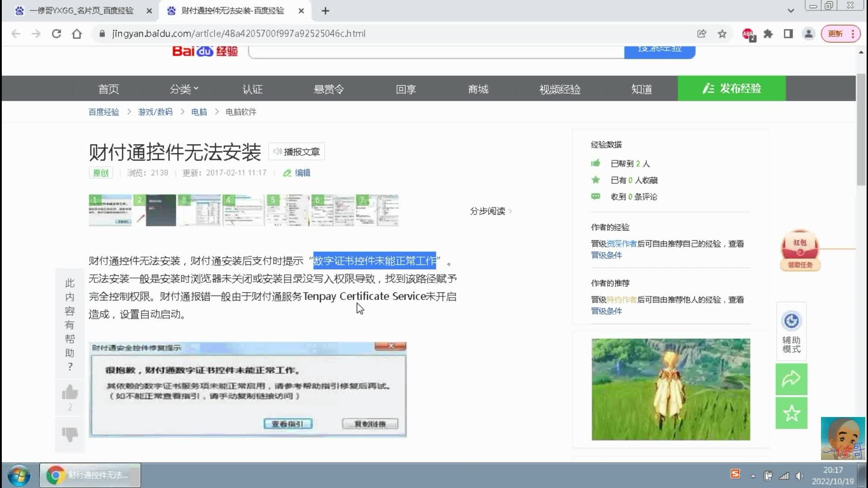The height and width of the screenshot is (488, 868).
Task: Click the green share arrow sidebar icon
Action: 791,380
